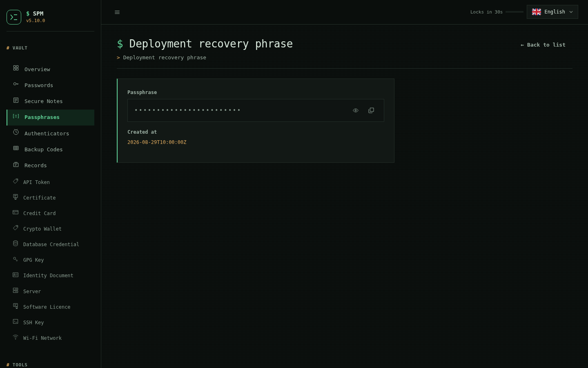Open Identity Document records
This screenshot has width=588, height=368.
click(x=51, y=275)
